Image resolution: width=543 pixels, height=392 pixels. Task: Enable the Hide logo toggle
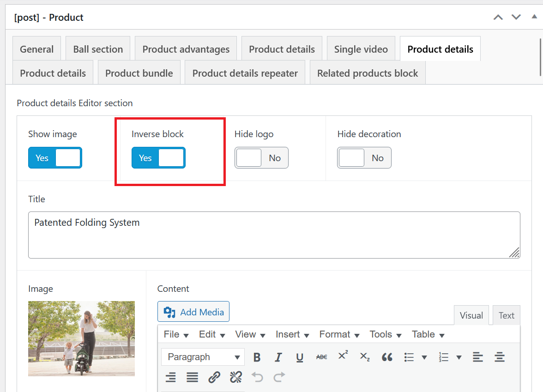click(261, 158)
